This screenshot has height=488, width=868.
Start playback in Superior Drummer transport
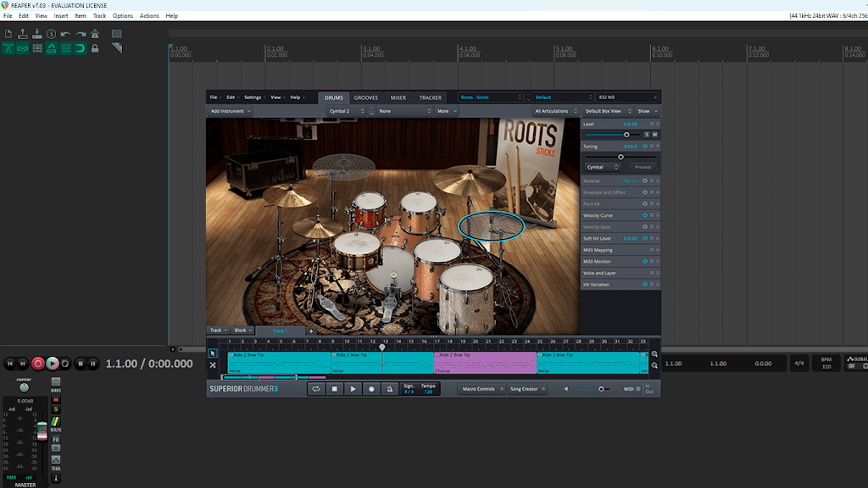(x=353, y=389)
